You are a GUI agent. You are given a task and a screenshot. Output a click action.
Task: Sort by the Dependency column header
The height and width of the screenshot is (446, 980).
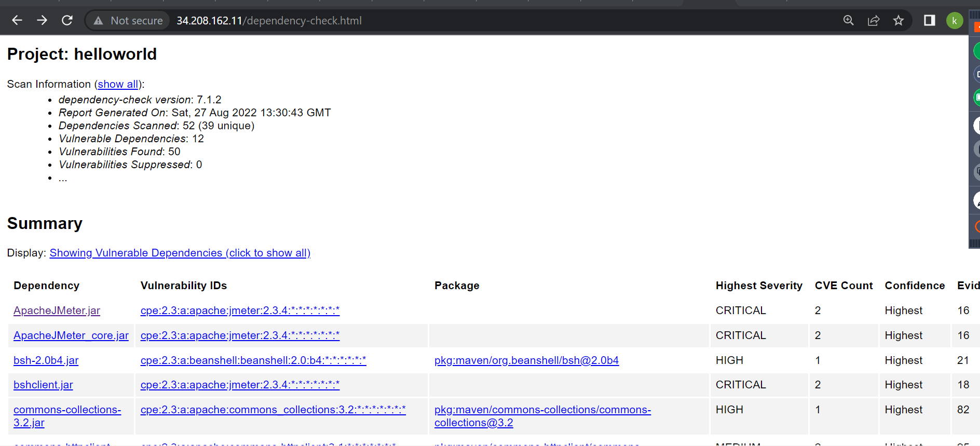pos(47,286)
